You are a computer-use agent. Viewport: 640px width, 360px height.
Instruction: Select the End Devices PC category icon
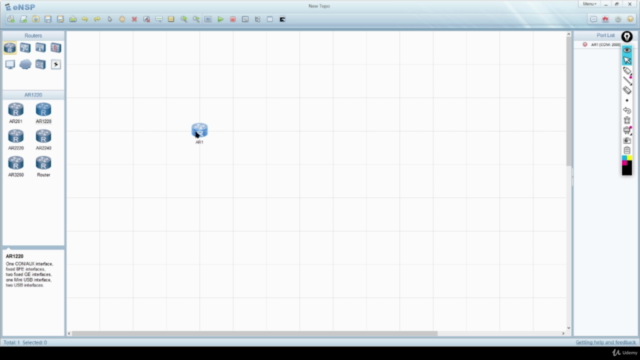pyautogui.click(x=10, y=64)
